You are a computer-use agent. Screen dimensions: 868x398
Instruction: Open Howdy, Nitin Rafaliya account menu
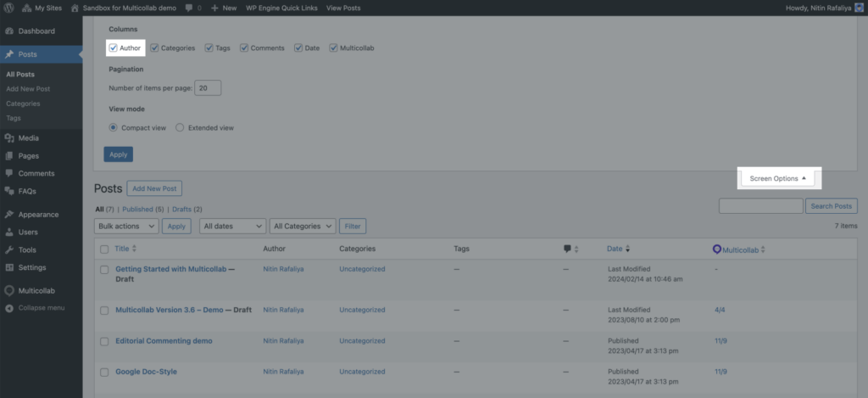pos(824,8)
